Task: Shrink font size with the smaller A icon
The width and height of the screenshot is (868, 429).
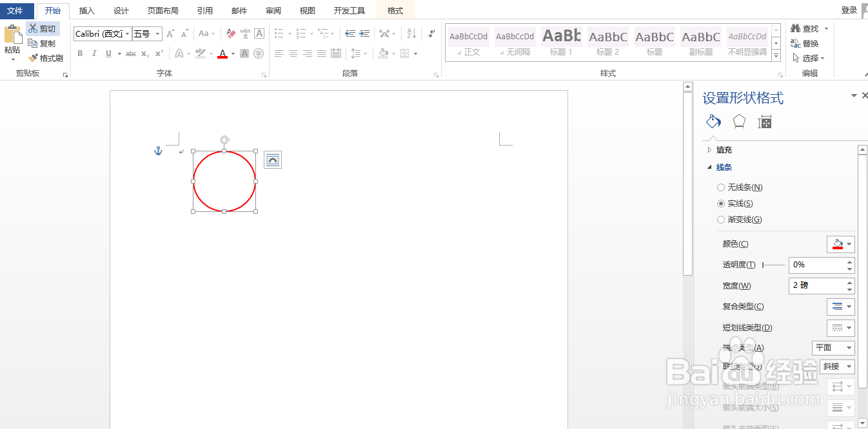Action: point(184,33)
